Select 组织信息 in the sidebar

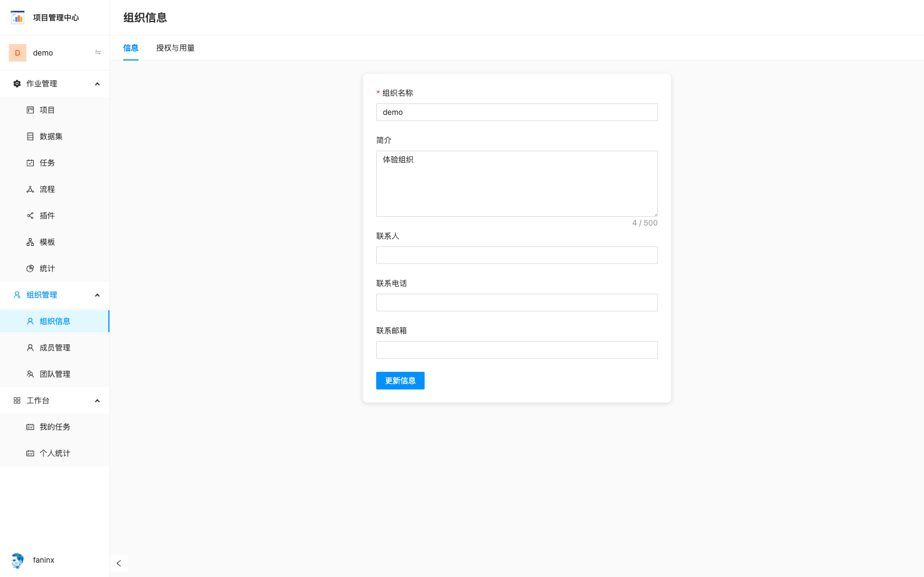[55, 321]
